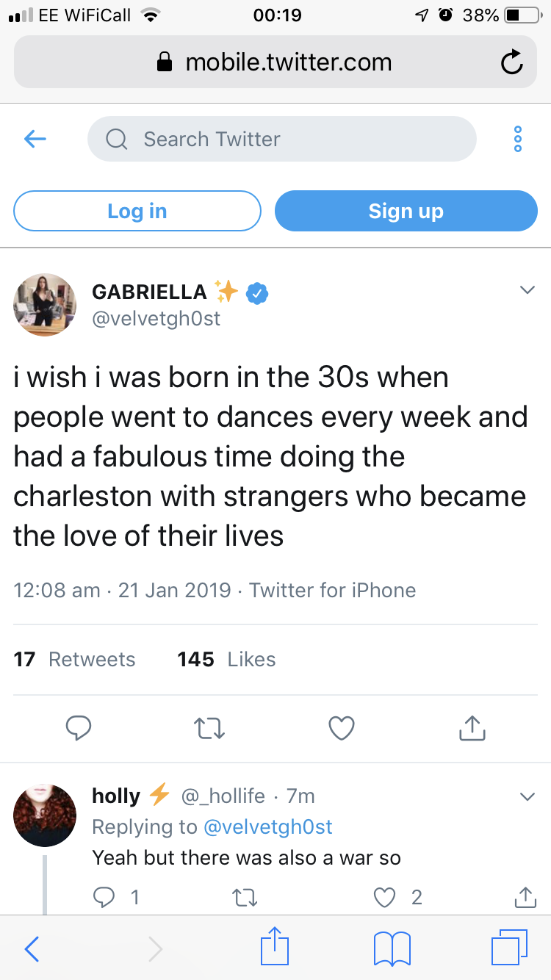551x980 pixels.
Task: Open the three-dot more options menu
Action: (x=518, y=139)
